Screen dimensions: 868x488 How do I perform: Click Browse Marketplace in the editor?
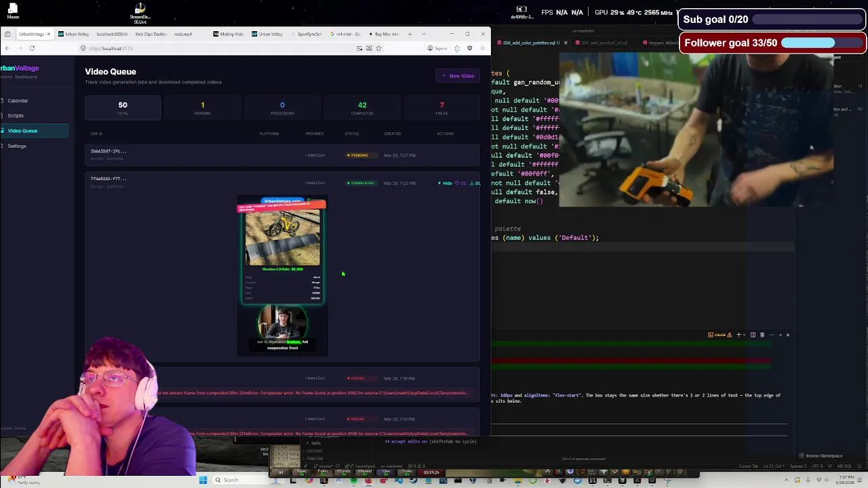[821, 455]
